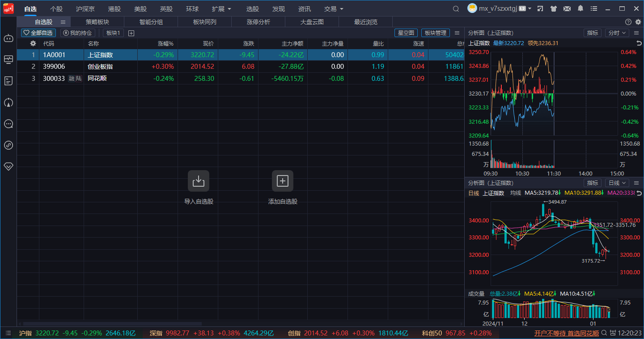Click the 开户不等待 首选同花顺 link
The width and height of the screenshot is (644, 339).
567,333
